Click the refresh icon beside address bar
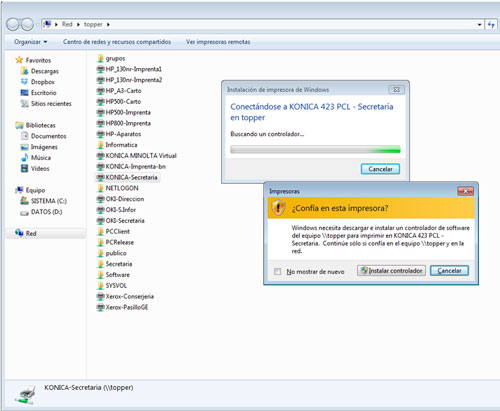500x411 pixels. (x=491, y=24)
